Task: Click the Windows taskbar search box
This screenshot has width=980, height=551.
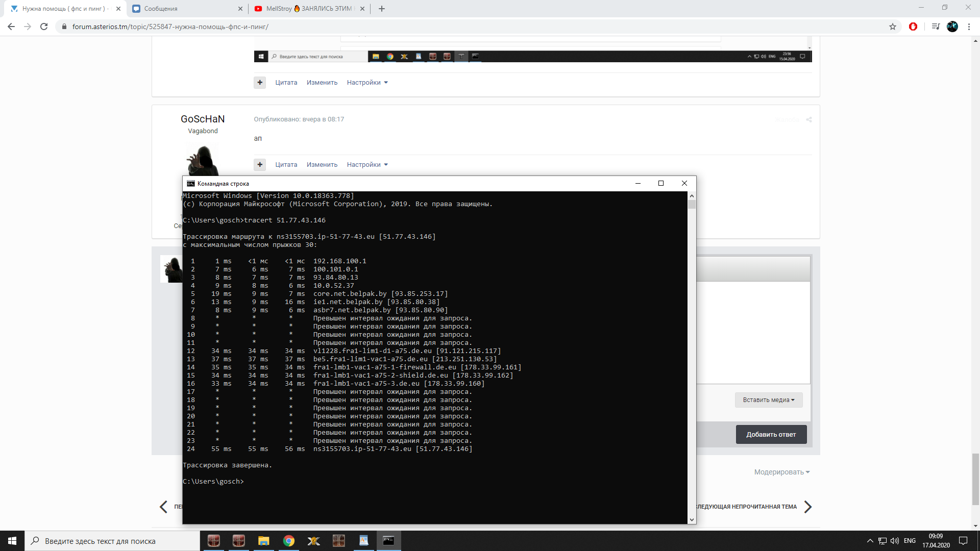Action: tap(112, 541)
